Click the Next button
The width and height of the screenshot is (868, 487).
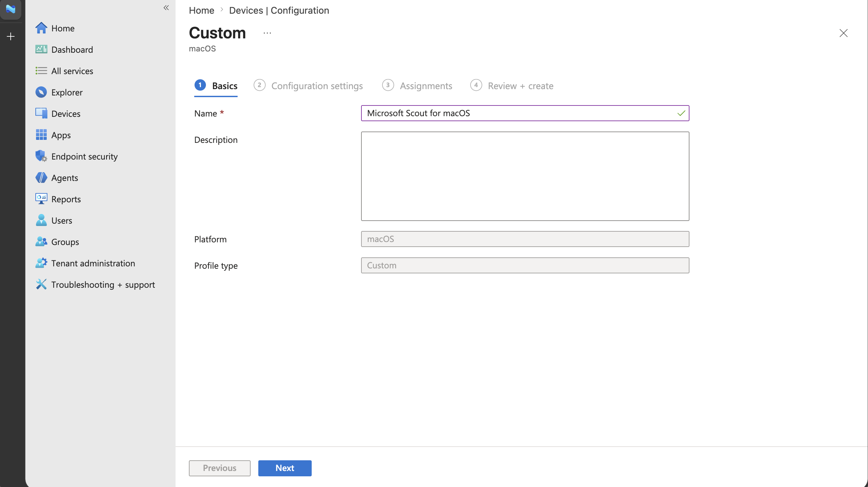point(285,468)
